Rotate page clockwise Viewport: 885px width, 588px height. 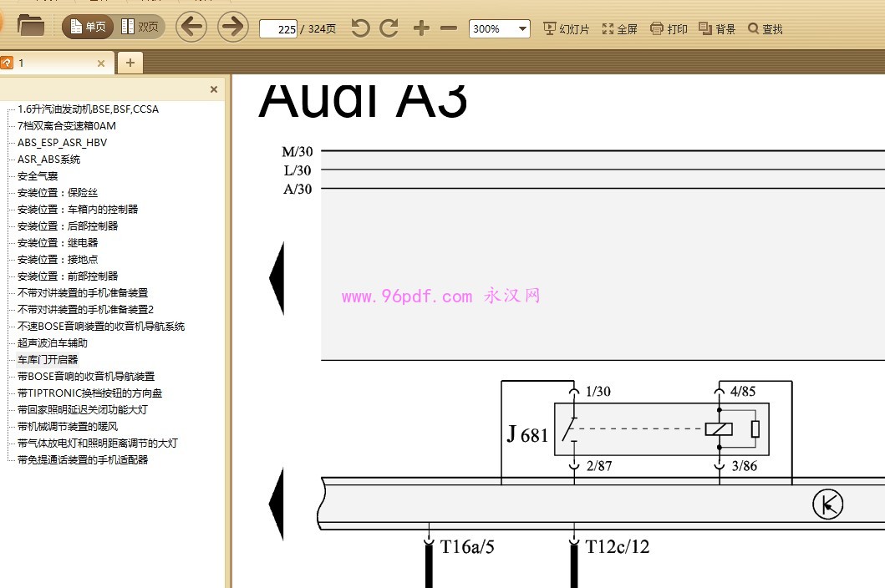click(389, 28)
